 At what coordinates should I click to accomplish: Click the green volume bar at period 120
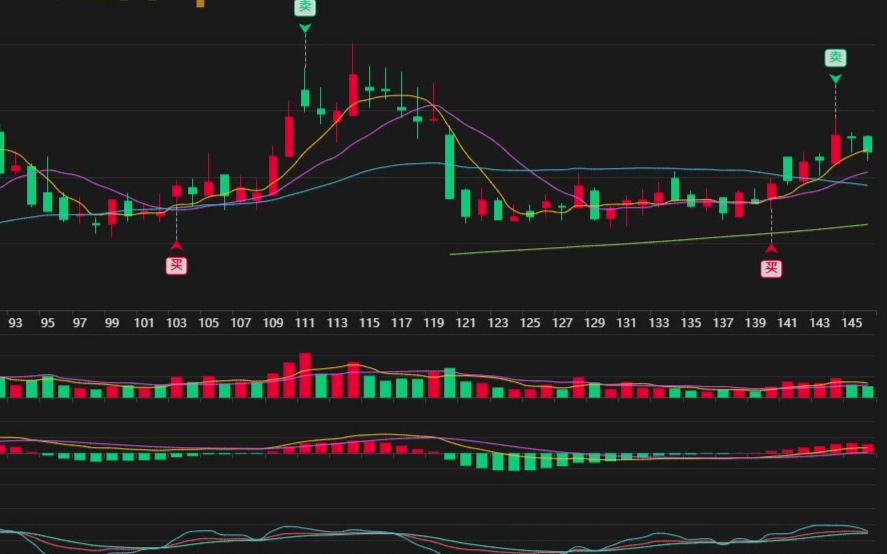(450, 383)
